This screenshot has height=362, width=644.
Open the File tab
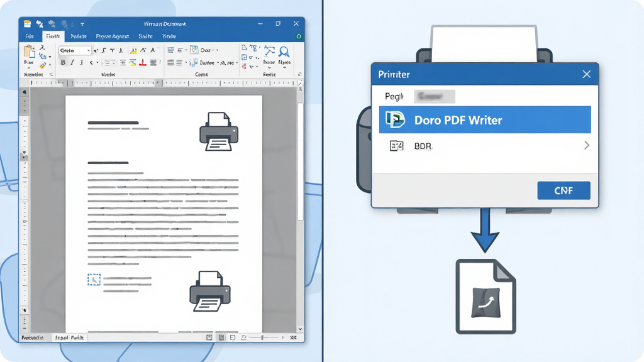pos(30,36)
